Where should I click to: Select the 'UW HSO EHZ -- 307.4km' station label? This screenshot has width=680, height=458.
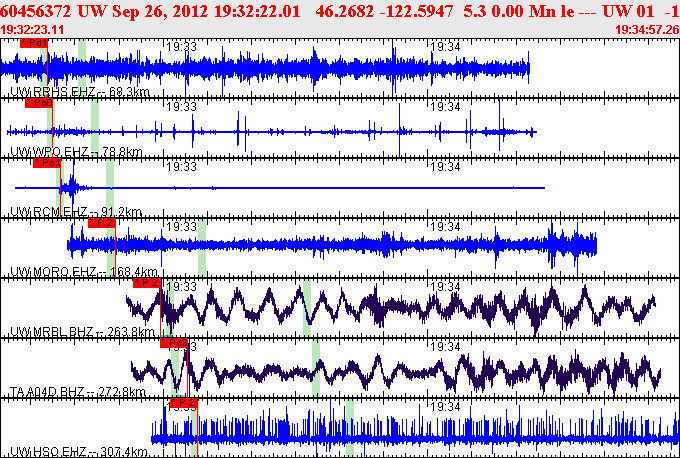coord(78,452)
